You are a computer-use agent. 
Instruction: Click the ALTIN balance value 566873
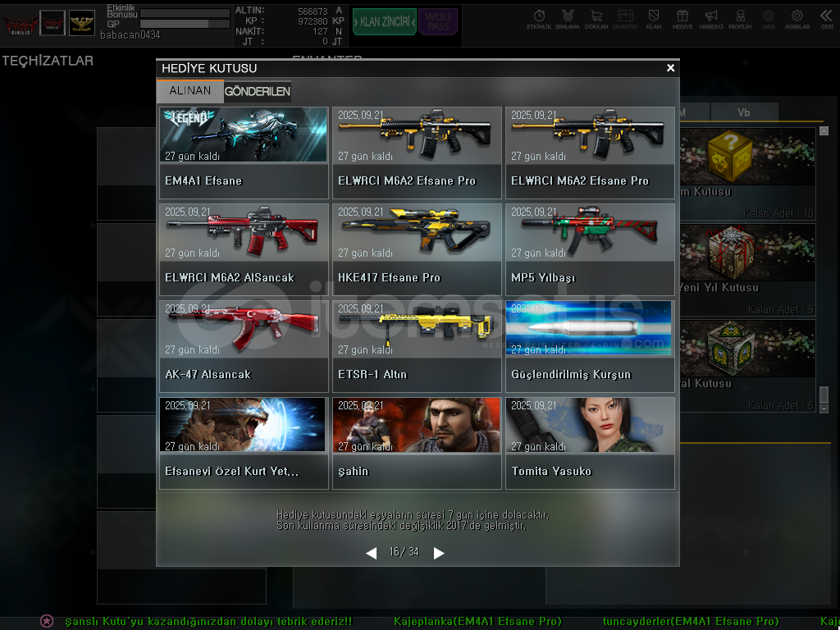click(x=313, y=11)
